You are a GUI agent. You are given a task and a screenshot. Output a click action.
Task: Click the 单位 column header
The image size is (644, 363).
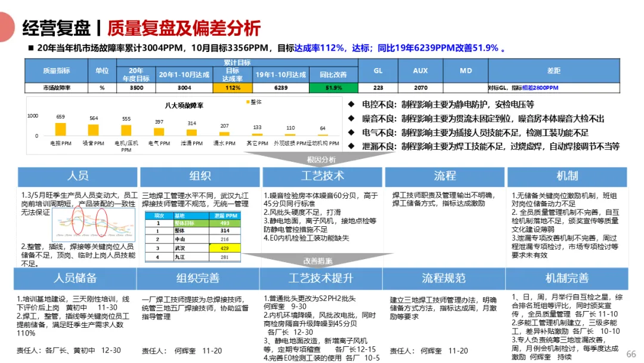(x=102, y=70)
